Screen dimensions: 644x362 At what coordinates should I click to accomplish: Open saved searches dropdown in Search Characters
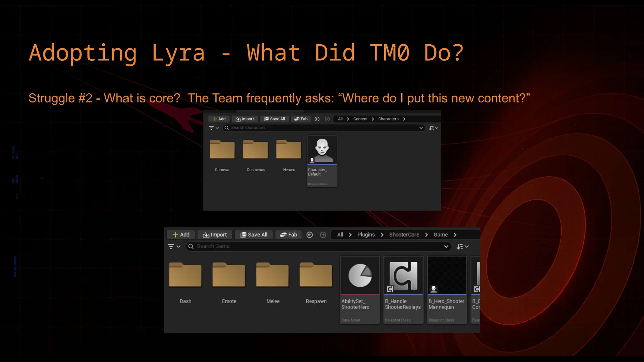tap(421, 128)
